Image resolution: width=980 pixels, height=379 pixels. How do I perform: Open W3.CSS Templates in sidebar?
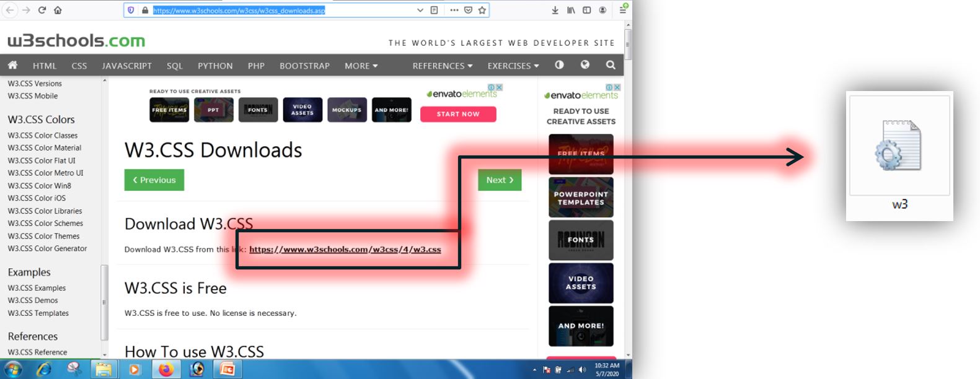point(38,313)
